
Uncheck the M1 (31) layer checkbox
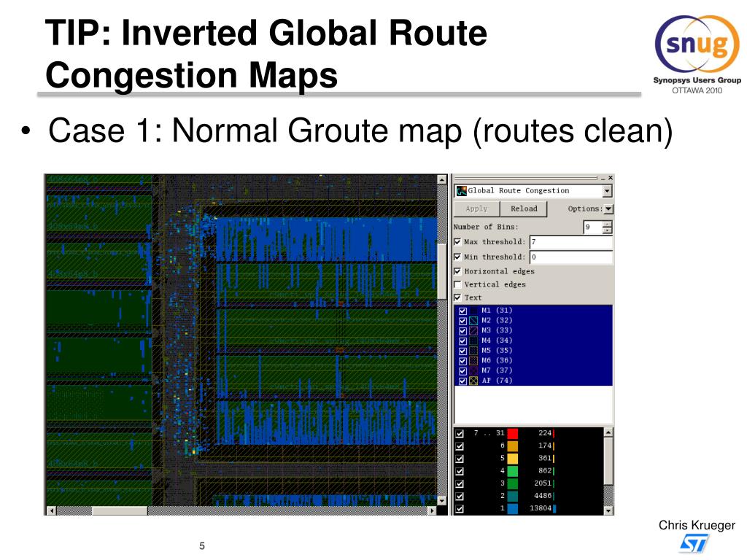[462, 311]
